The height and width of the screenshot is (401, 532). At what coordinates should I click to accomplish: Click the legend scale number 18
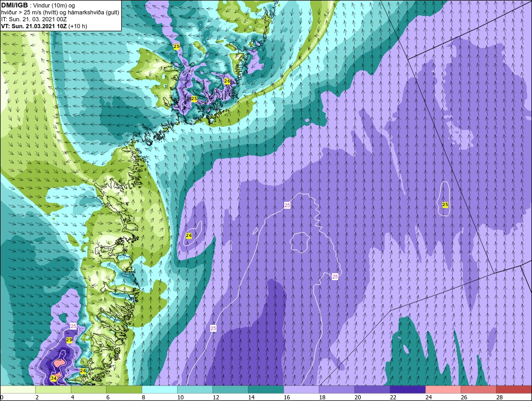tap(322, 397)
